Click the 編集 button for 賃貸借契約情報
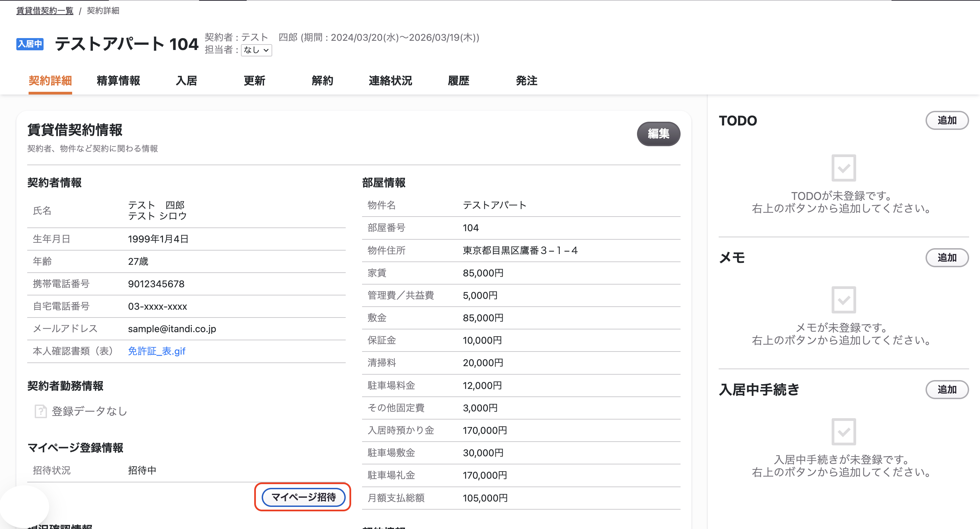 [658, 134]
